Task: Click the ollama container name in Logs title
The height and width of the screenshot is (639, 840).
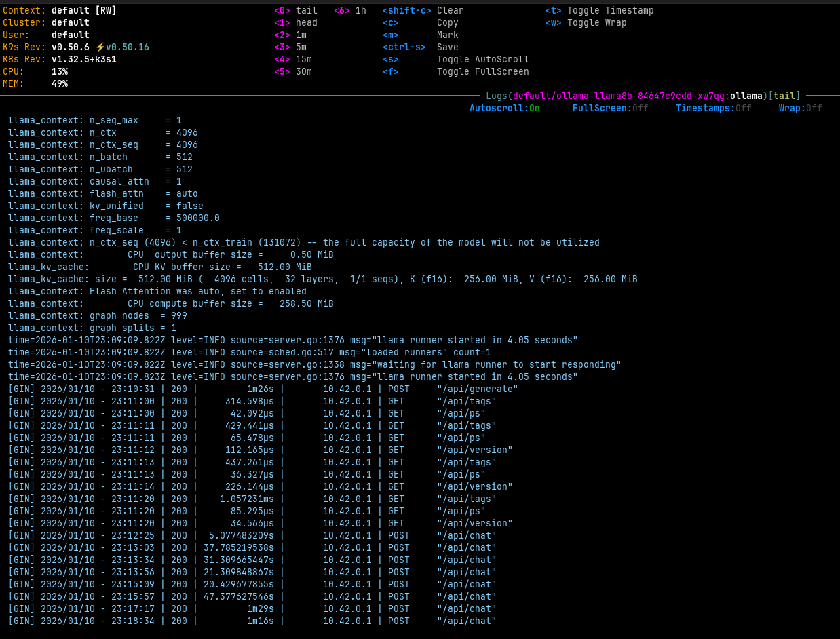Action: click(x=746, y=96)
